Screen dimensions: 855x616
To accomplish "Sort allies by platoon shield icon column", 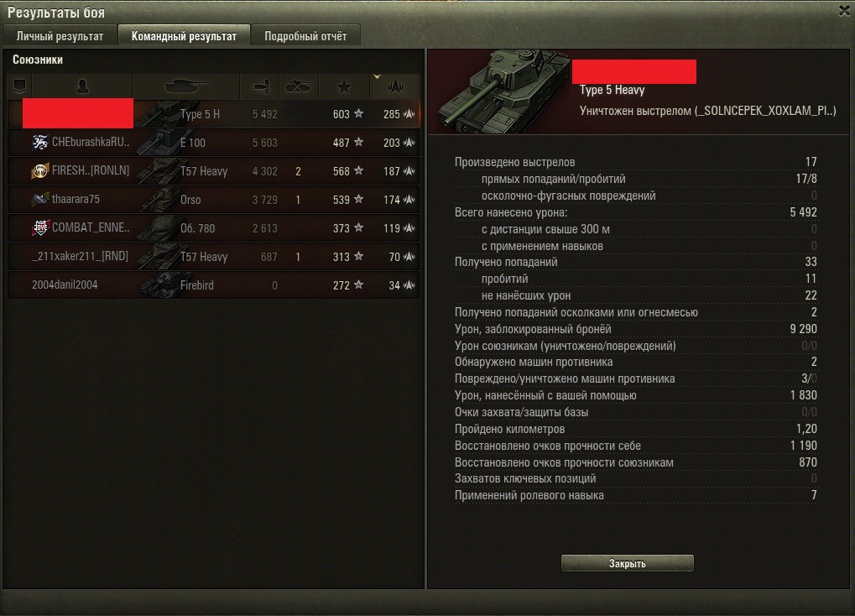I will 19,86.
